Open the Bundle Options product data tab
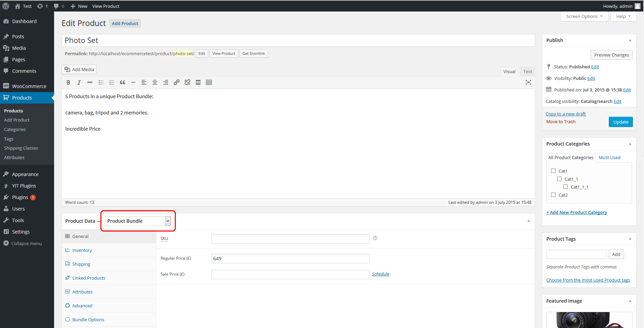This screenshot has width=644, height=328. [88, 320]
